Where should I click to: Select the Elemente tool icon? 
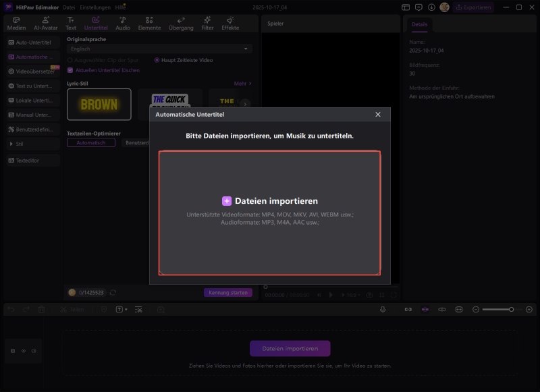(x=149, y=24)
